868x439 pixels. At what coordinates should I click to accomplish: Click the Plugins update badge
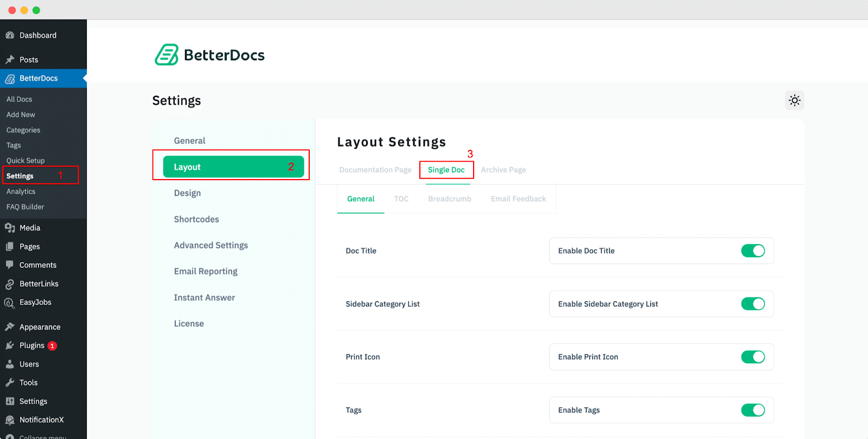tap(53, 346)
